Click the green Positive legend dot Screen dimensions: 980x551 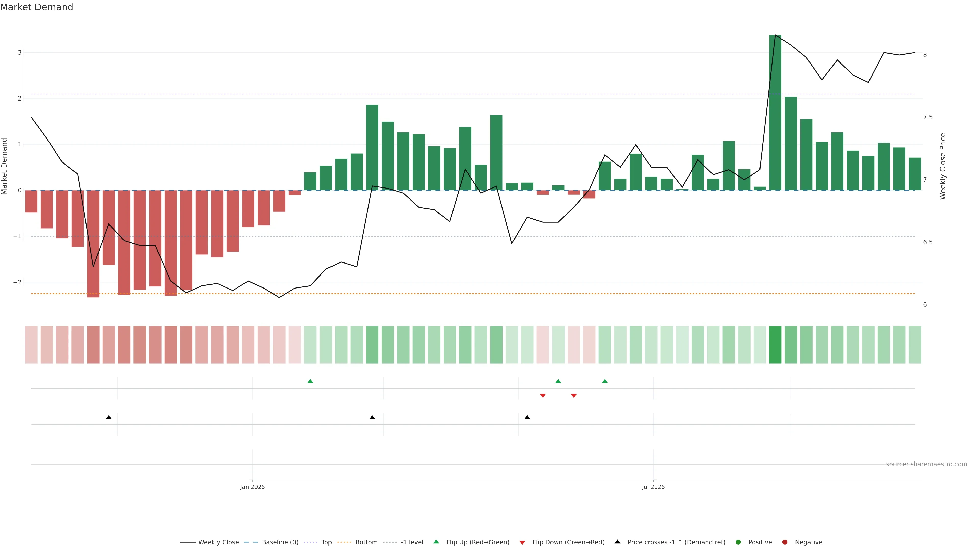(738, 542)
